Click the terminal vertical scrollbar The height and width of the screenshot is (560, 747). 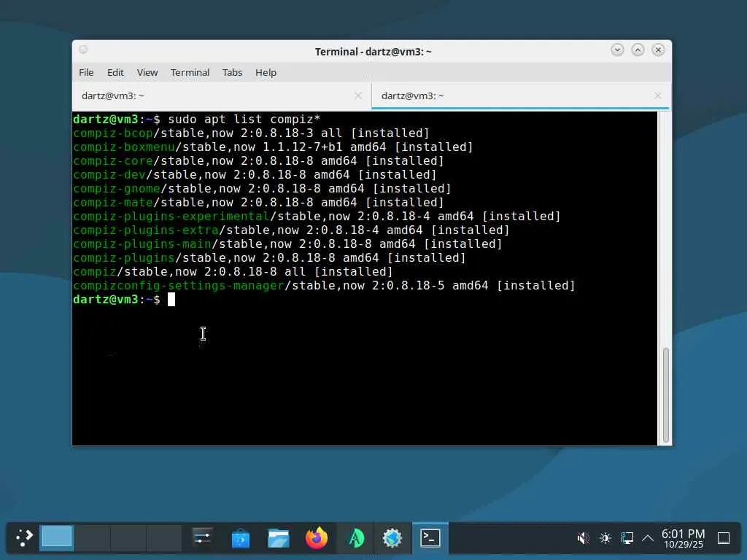665,395
